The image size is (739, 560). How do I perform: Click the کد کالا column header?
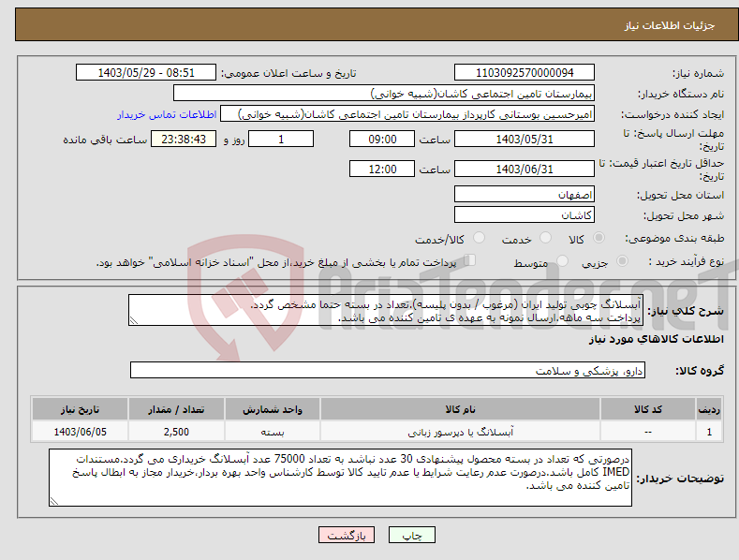[x=647, y=409]
